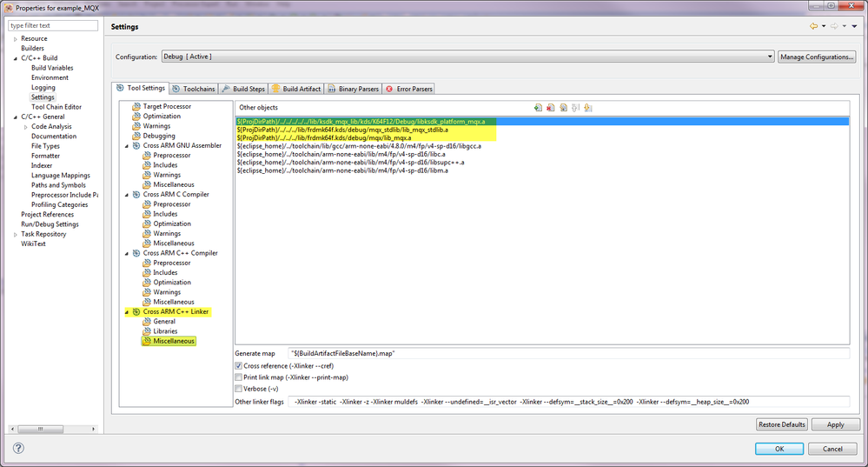Collapse the Cross ARM C Compiler node
The height and width of the screenshot is (467, 868).
pyautogui.click(x=127, y=195)
